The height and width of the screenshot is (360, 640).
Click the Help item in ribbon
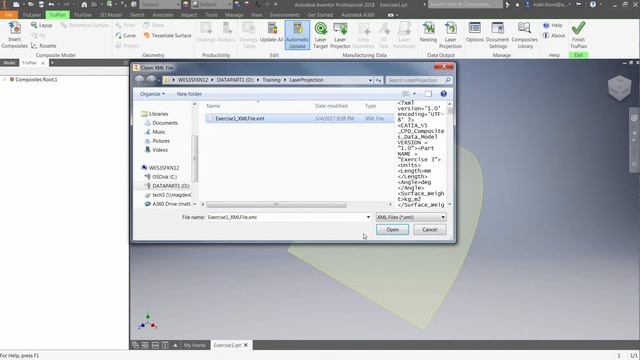pyautogui.click(x=553, y=25)
